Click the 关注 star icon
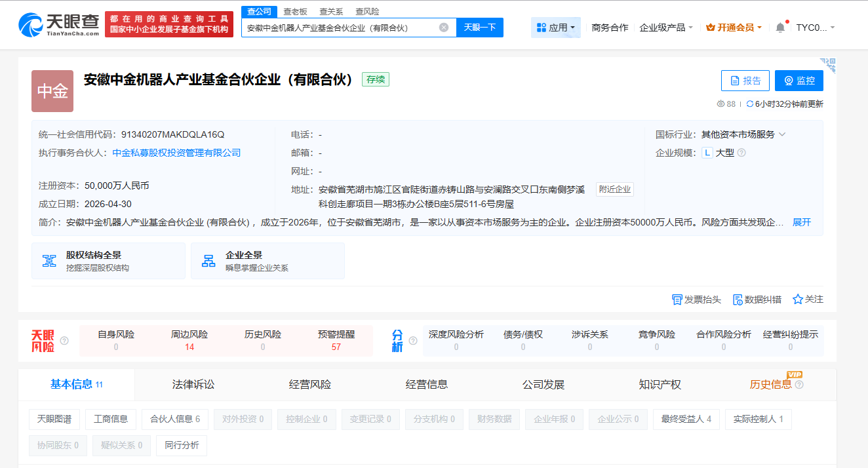This screenshot has width=868, height=468. pyautogui.click(x=798, y=300)
